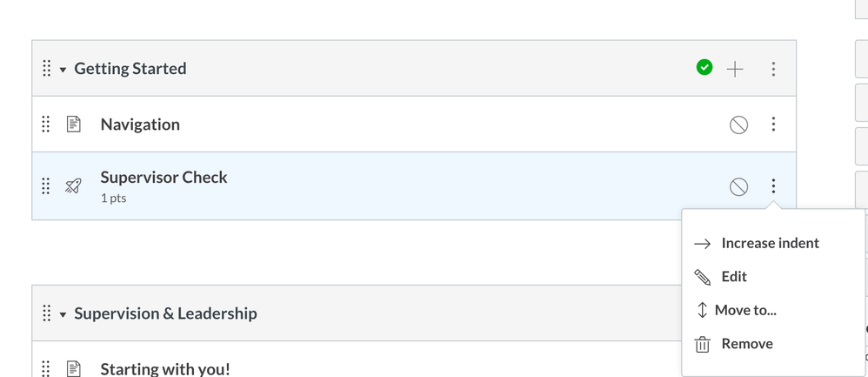Add item to Getting Started module

pos(735,69)
